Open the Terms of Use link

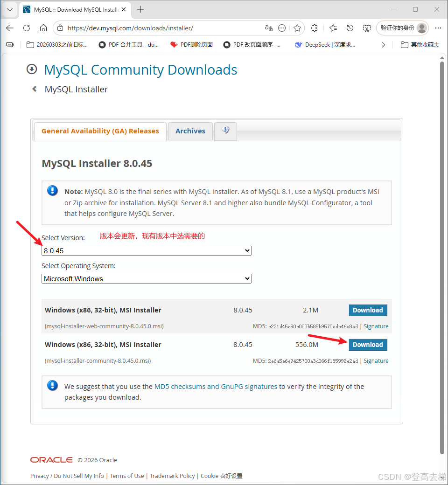click(127, 476)
